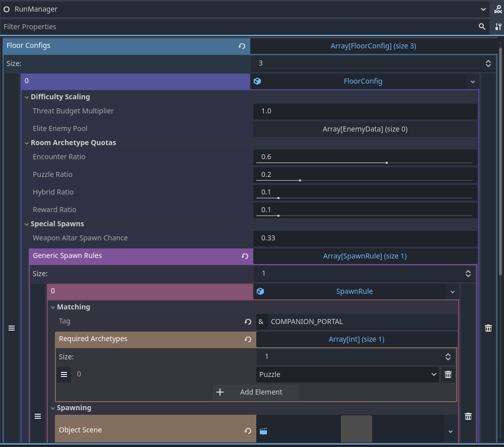Revert Floor Configs property
This screenshot has height=447, width=504.
point(242,46)
